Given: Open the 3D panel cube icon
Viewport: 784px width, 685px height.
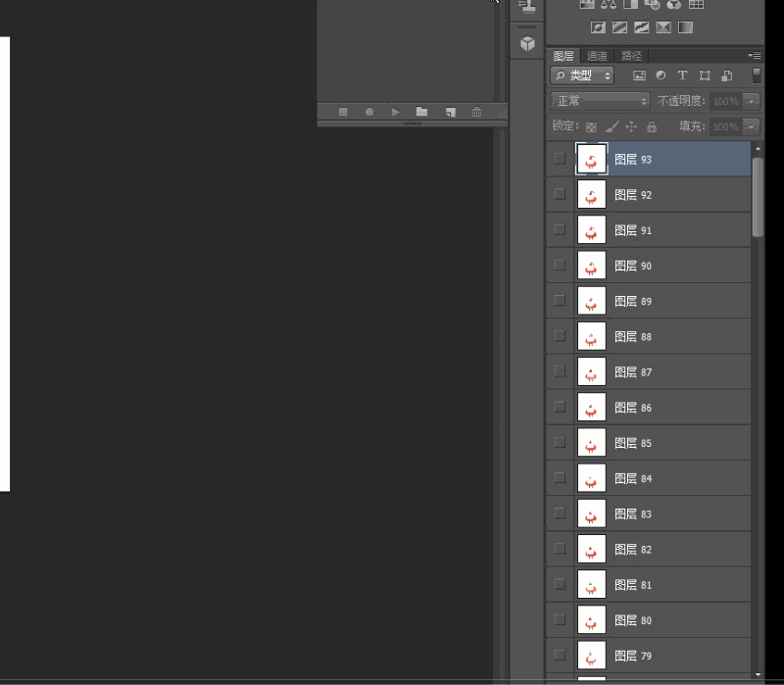Looking at the screenshot, I should coord(527,43).
